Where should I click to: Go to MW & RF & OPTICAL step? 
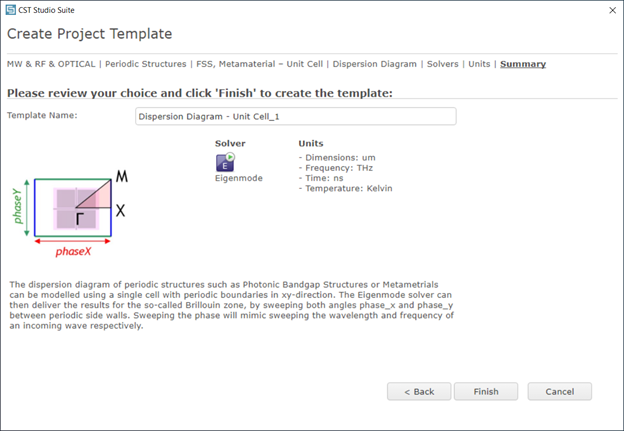(51, 64)
